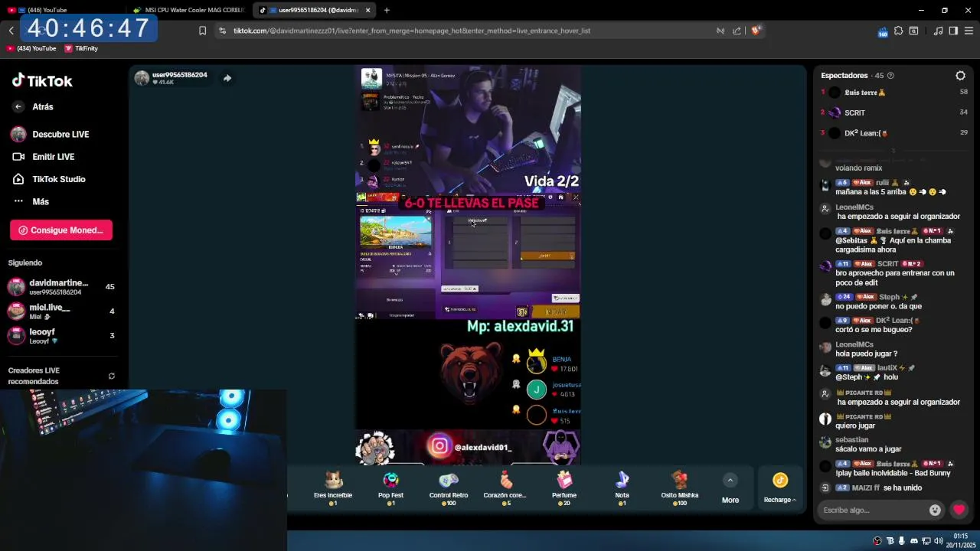Screen dimensions: 980x551
Task: Send the Eres increíble gift
Action: (333, 487)
